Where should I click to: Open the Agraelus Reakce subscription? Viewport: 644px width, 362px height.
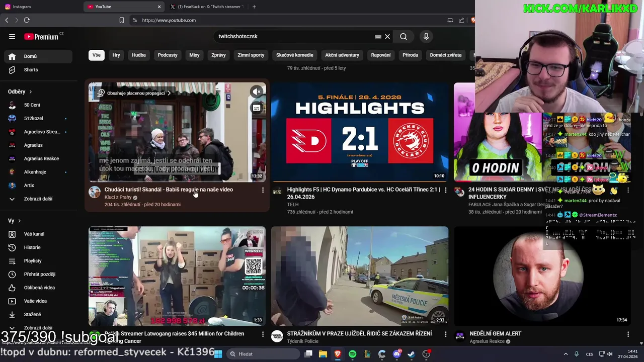point(38,158)
